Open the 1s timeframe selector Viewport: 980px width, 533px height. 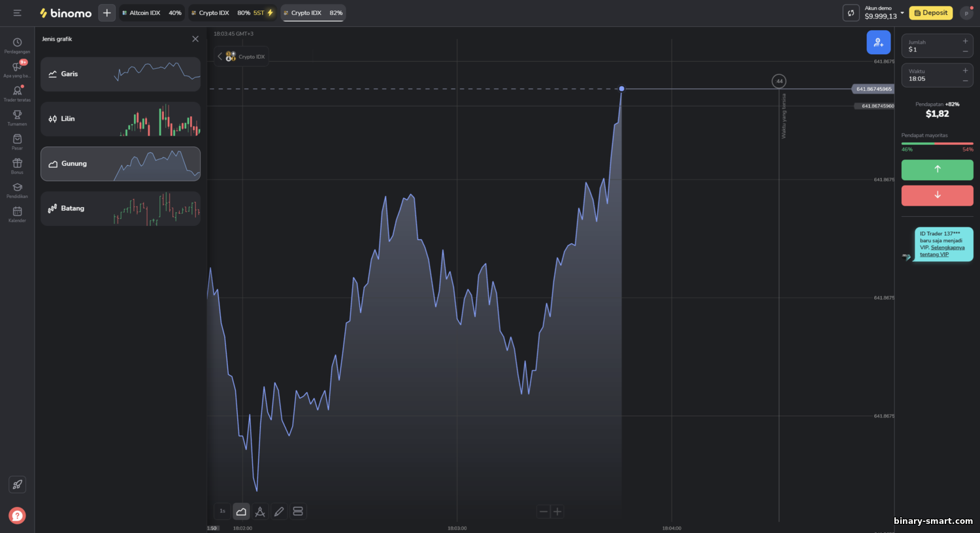222,511
